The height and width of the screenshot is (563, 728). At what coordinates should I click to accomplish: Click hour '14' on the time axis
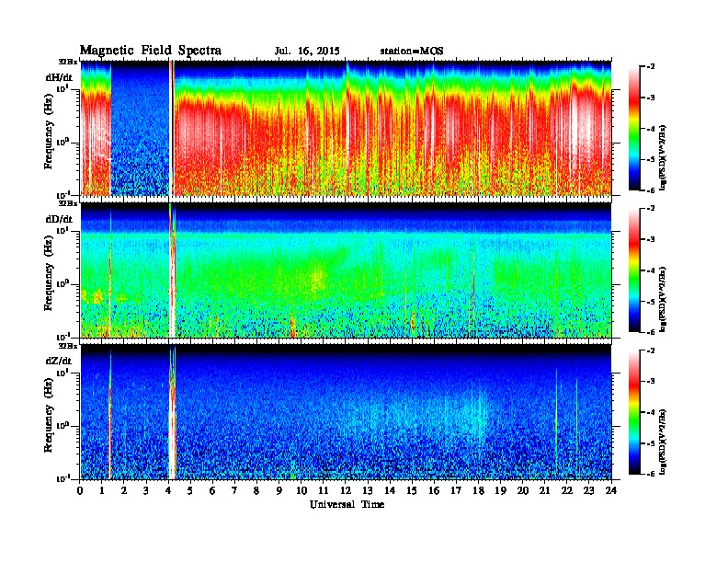tap(390, 491)
